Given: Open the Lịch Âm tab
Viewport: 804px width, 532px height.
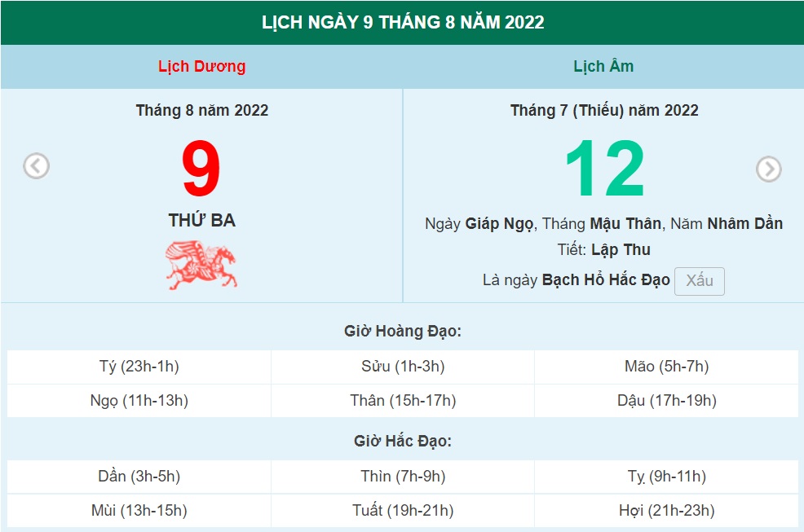Looking at the screenshot, I should pyautogui.click(x=603, y=66).
